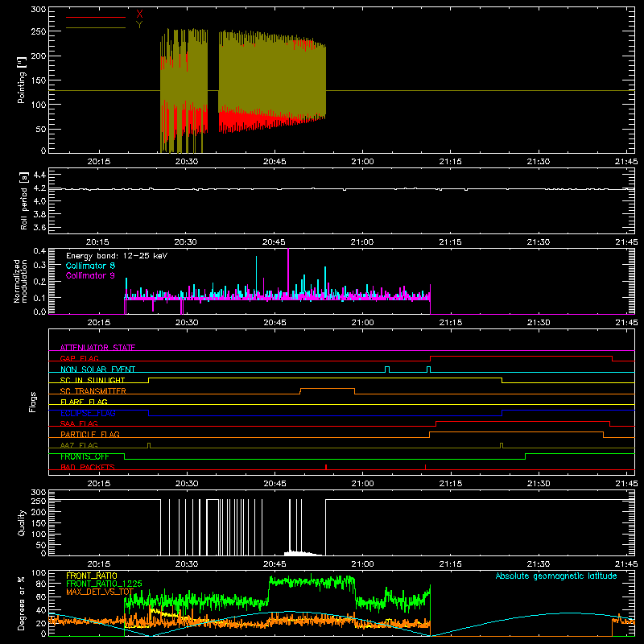This screenshot has height=644, width=644.
Task: Click 21:45 tick under Pointing plot
Action: (626, 162)
